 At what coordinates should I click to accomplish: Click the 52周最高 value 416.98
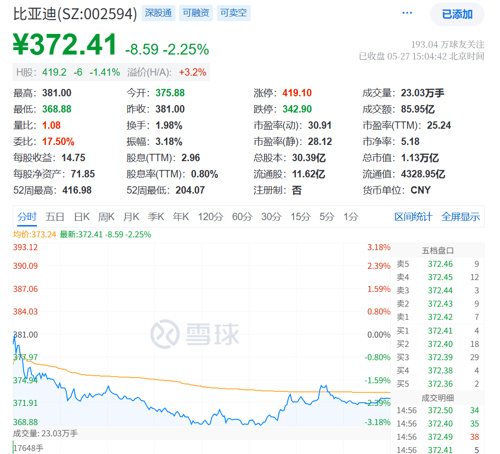tap(77, 190)
